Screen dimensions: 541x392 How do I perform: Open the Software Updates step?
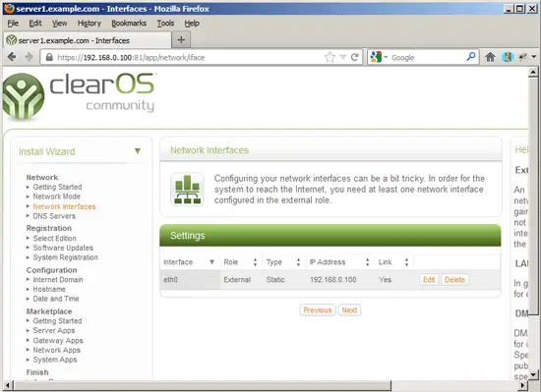[x=63, y=248]
